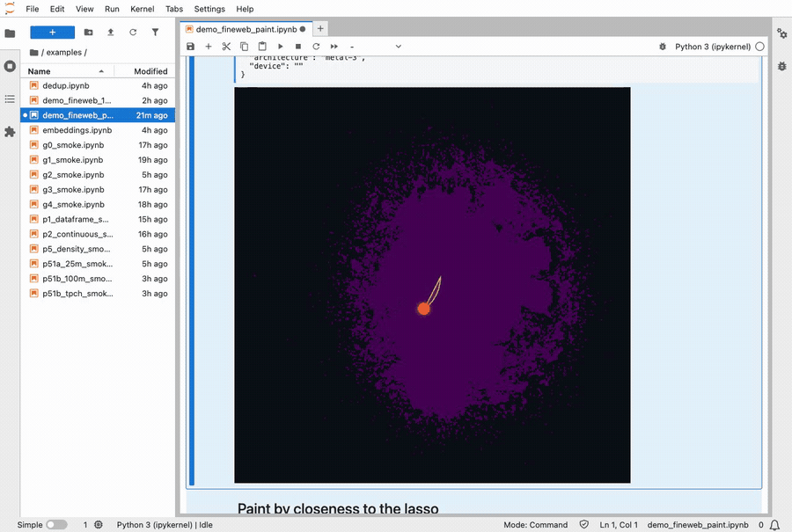Click the notebook trust shield icon
This screenshot has height=532, width=792.
pyautogui.click(x=584, y=525)
